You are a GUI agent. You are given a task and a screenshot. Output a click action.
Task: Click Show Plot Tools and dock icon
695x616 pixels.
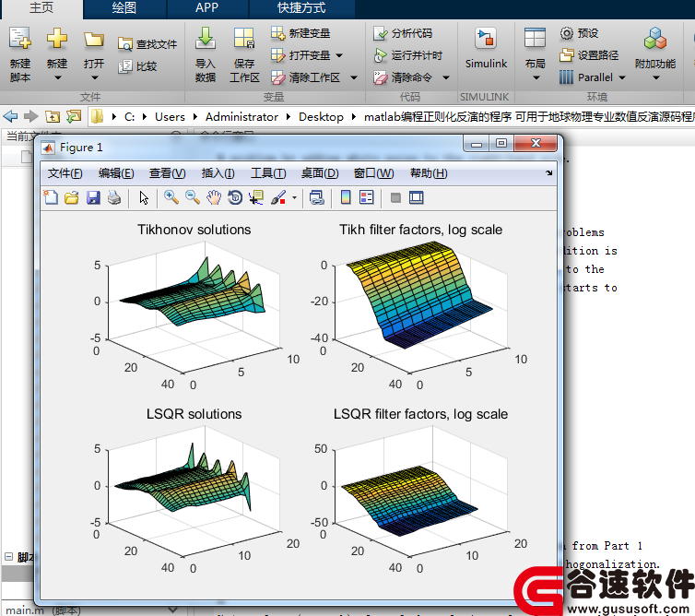[417, 197]
